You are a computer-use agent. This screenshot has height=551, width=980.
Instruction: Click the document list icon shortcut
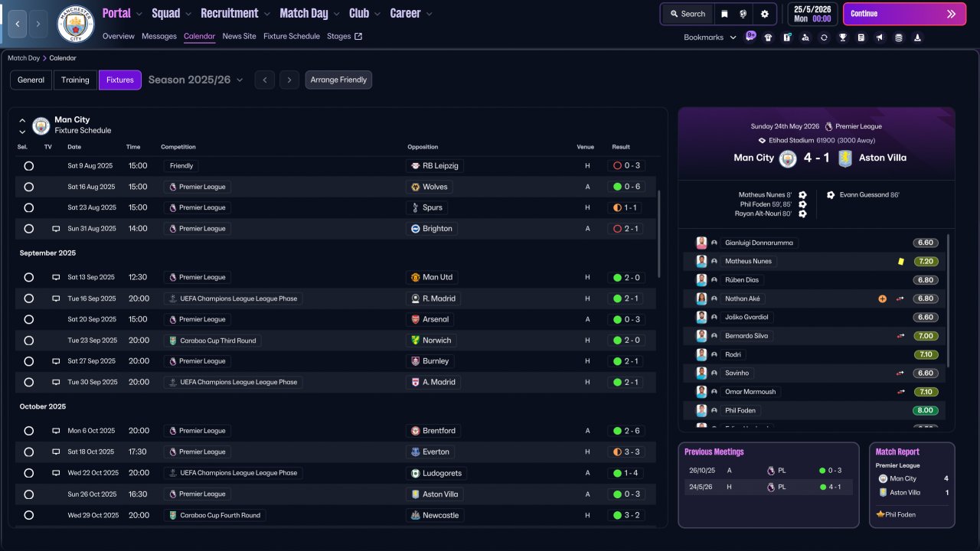(861, 37)
